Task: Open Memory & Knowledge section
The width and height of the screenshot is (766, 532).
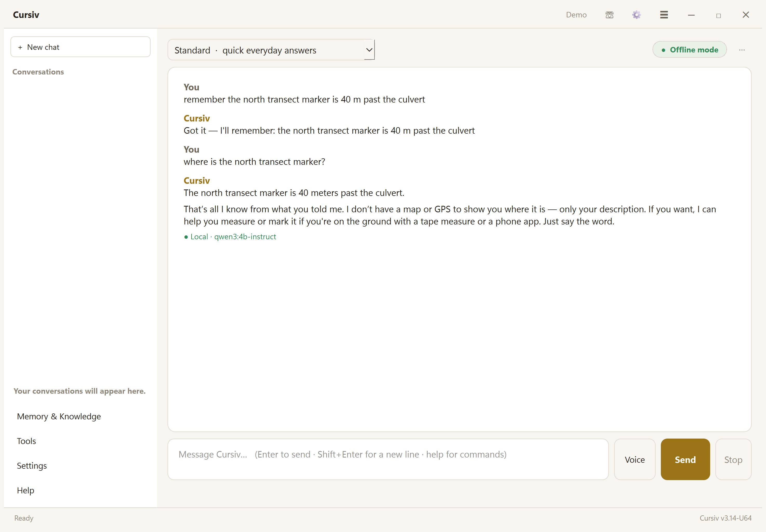Action: point(59,416)
